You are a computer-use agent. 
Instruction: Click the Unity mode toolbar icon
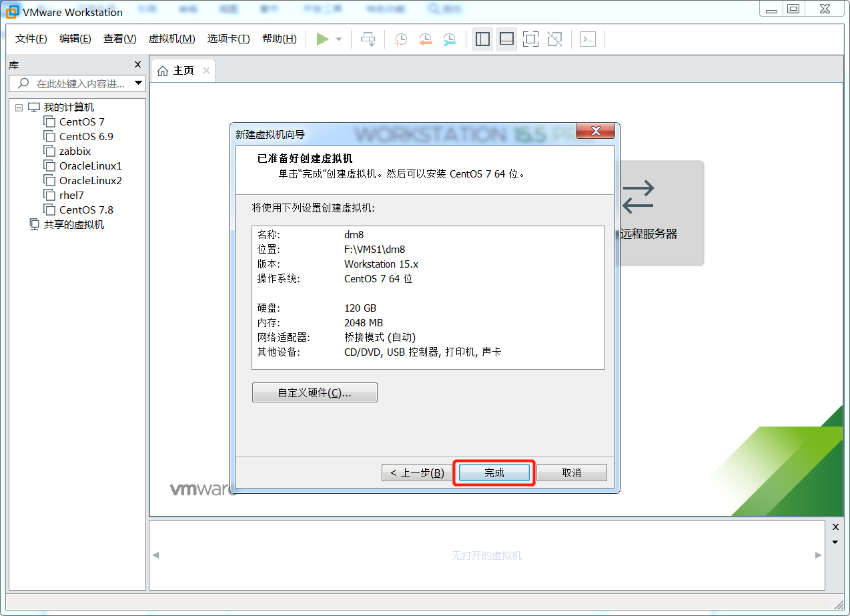[x=554, y=39]
